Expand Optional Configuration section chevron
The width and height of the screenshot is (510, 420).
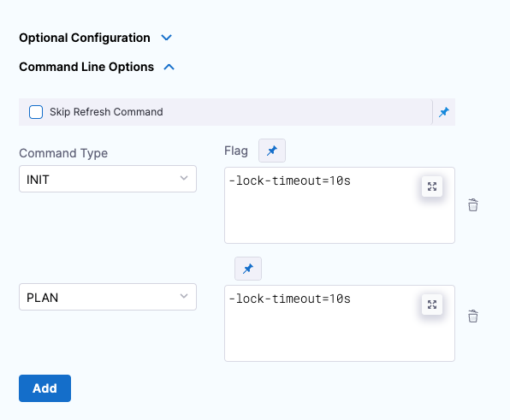pos(167,38)
